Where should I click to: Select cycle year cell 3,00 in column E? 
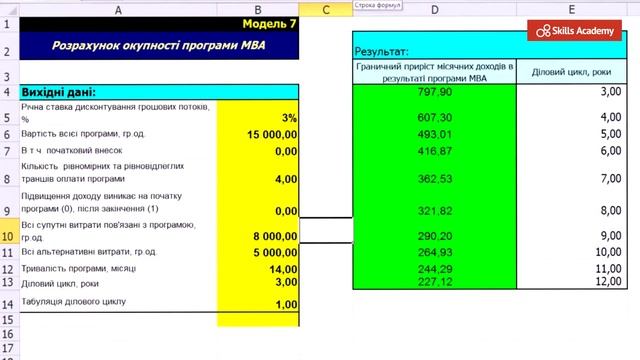click(571, 92)
